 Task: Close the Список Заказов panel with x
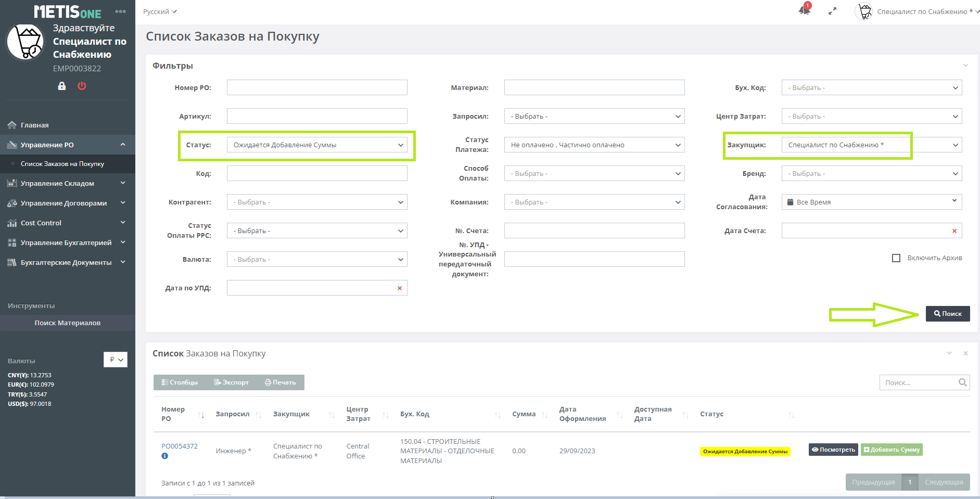(965, 353)
